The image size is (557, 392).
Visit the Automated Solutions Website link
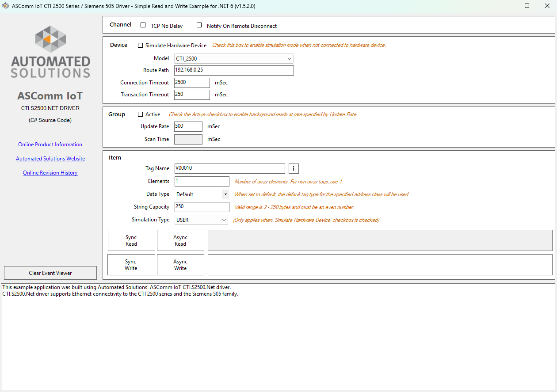point(50,158)
